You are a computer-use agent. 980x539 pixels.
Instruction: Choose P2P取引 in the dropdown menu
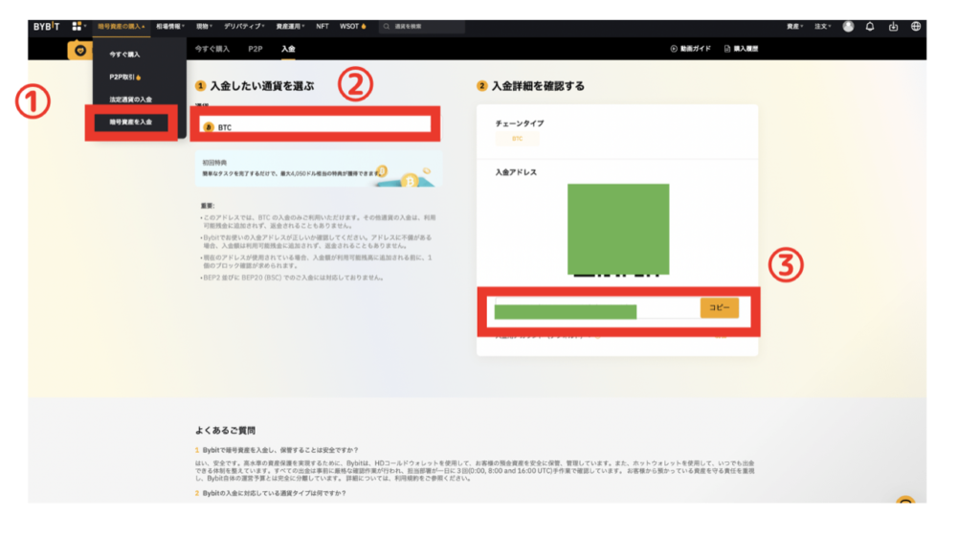click(124, 77)
